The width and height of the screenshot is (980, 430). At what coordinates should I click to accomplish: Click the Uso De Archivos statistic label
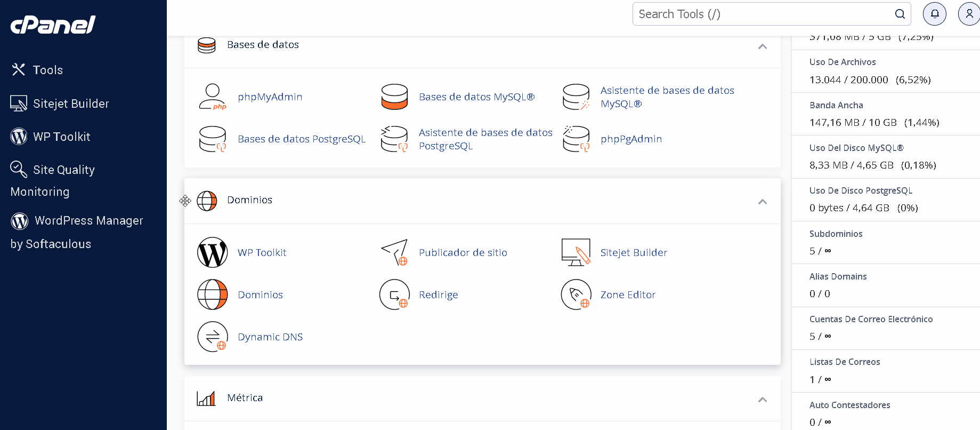(843, 62)
